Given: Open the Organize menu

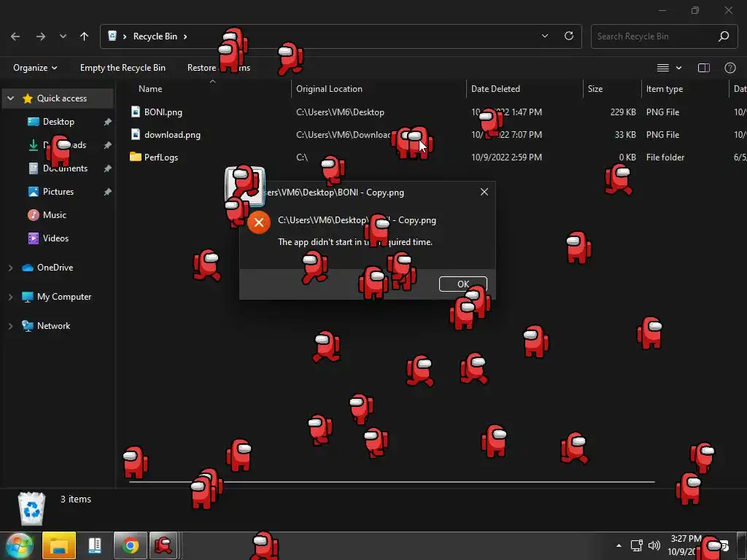Looking at the screenshot, I should coord(35,68).
